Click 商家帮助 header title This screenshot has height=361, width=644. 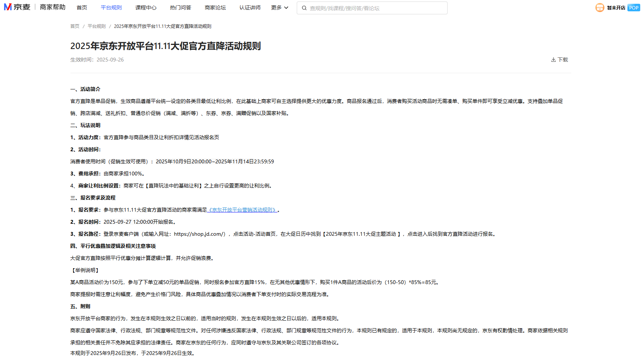pyautogui.click(x=53, y=7)
